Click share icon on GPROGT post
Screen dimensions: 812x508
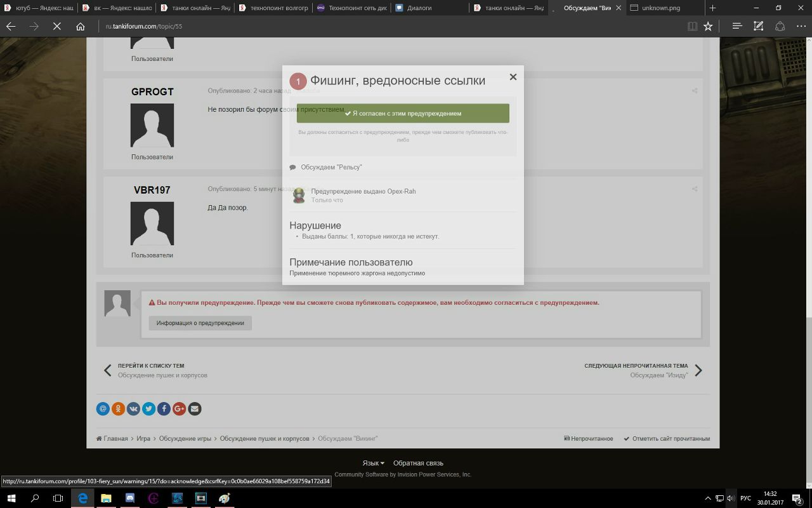[695, 91]
